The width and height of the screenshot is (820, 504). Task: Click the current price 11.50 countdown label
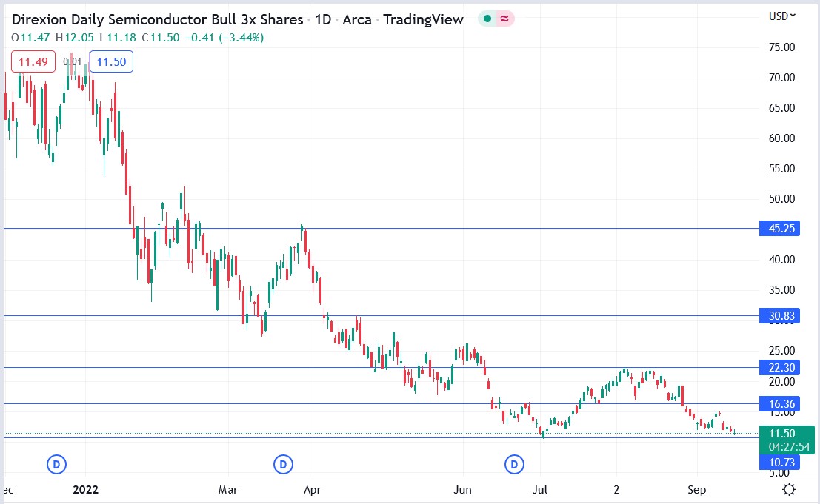(x=787, y=440)
